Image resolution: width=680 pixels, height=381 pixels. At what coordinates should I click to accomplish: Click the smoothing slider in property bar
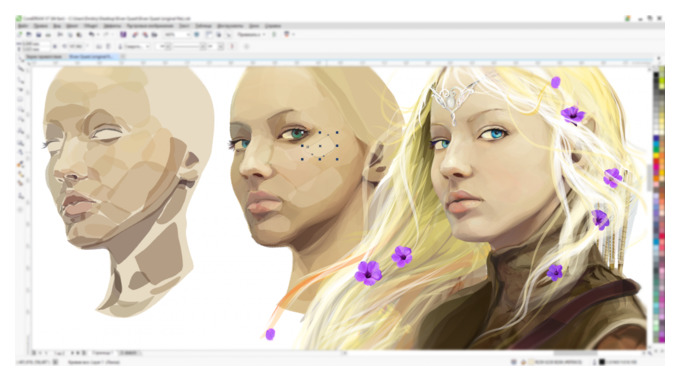[x=186, y=46]
